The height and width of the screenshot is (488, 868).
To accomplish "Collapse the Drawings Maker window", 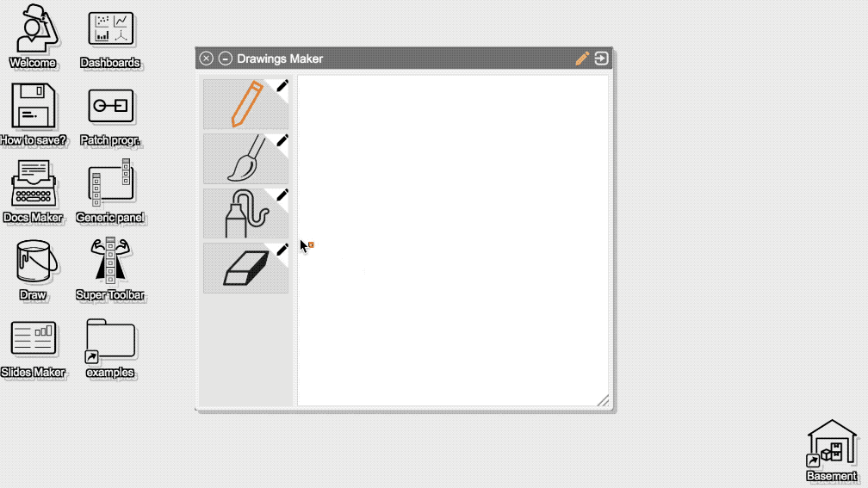I will [226, 59].
